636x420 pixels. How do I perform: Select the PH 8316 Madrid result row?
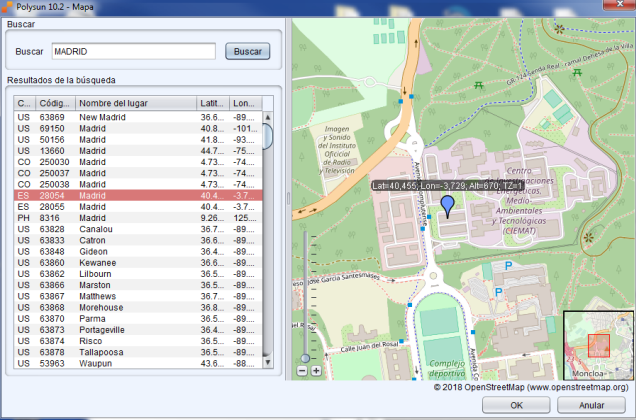pos(135,218)
